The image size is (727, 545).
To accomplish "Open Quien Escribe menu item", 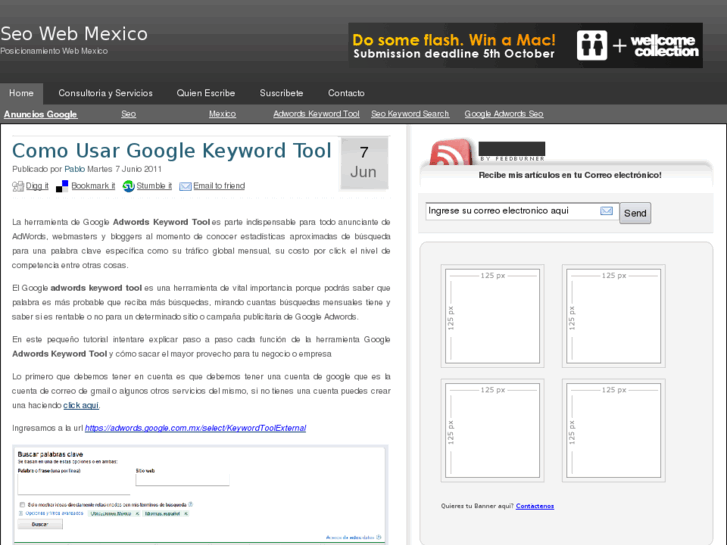I will tap(206, 93).
